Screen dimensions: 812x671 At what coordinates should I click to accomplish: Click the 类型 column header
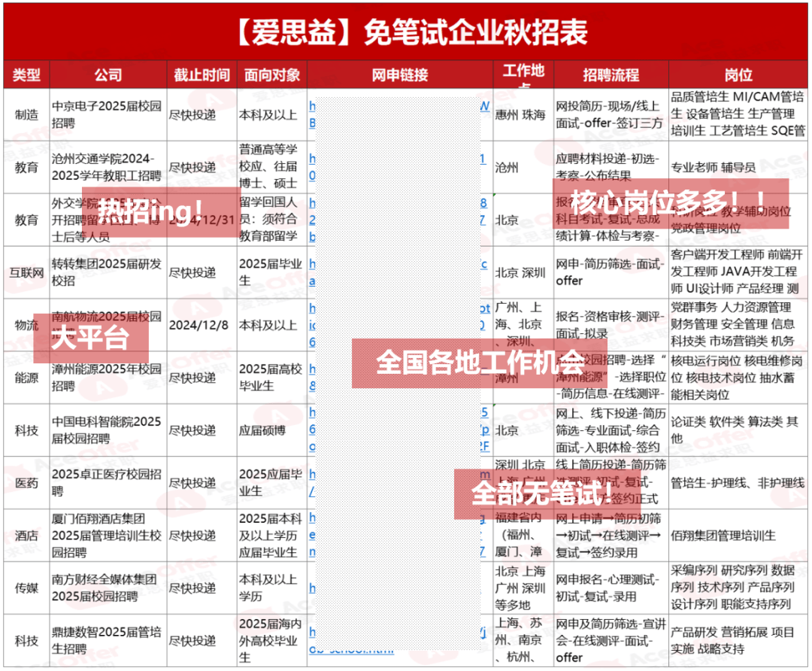[26, 74]
